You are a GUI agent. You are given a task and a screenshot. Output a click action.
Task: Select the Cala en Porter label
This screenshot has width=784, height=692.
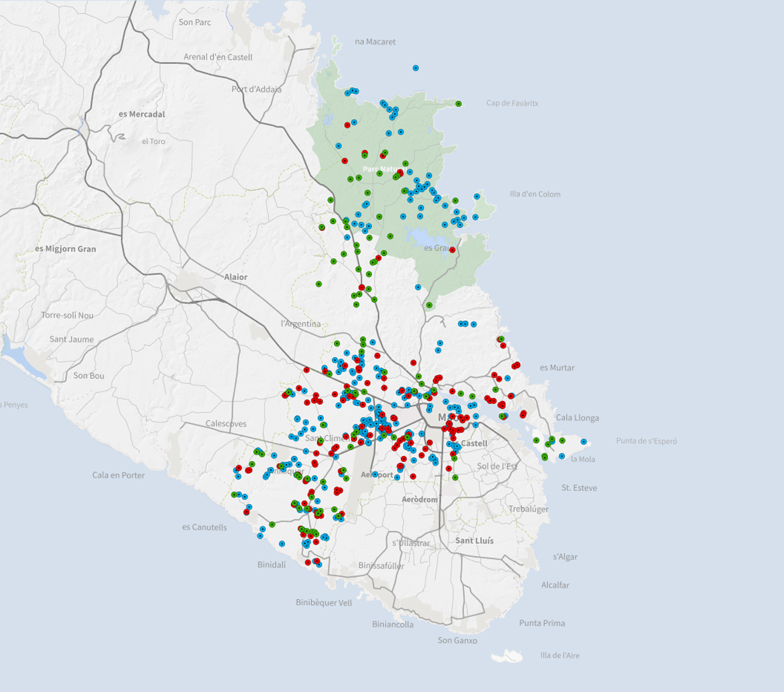point(118,475)
